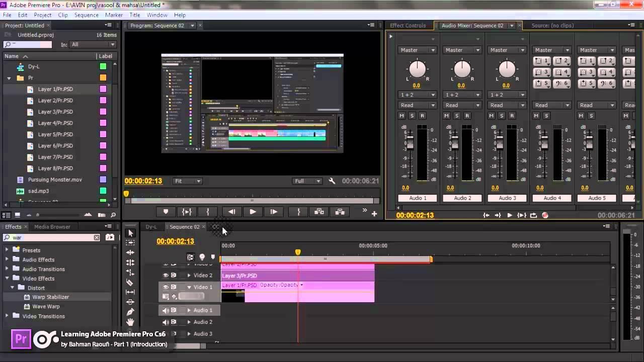
Task: Collapse the Pr bin in Project panel
Action: [9, 78]
